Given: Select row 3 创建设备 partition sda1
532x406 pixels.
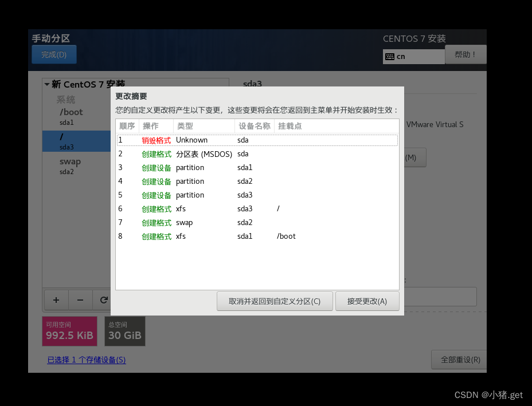Looking at the screenshot, I should [257, 167].
